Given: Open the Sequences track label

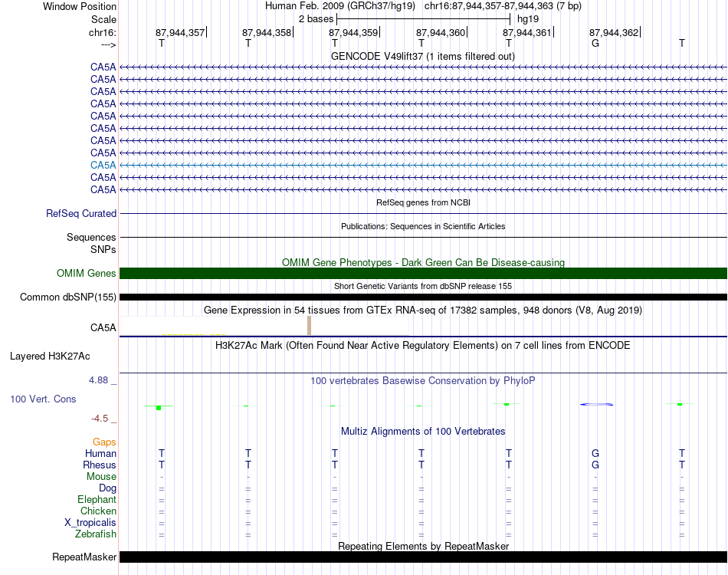Looking at the screenshot, I should coord(91,237).
